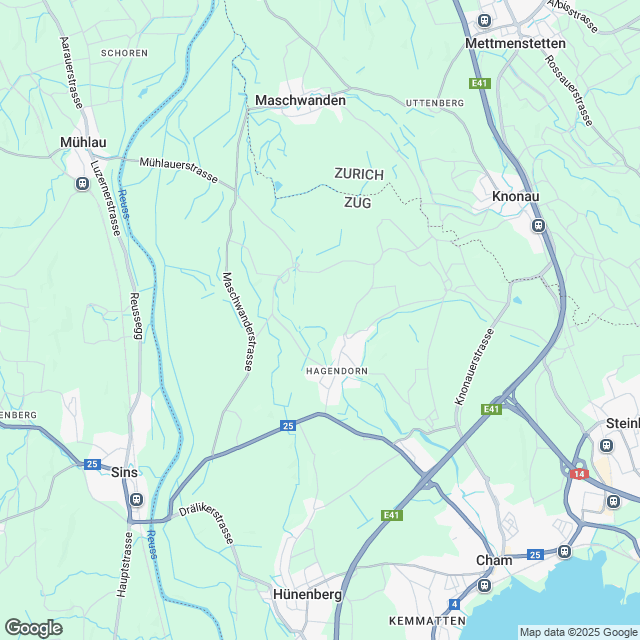Click the E41 shield south of Hagendorn

pyautogui.click(x=392, y=515)
